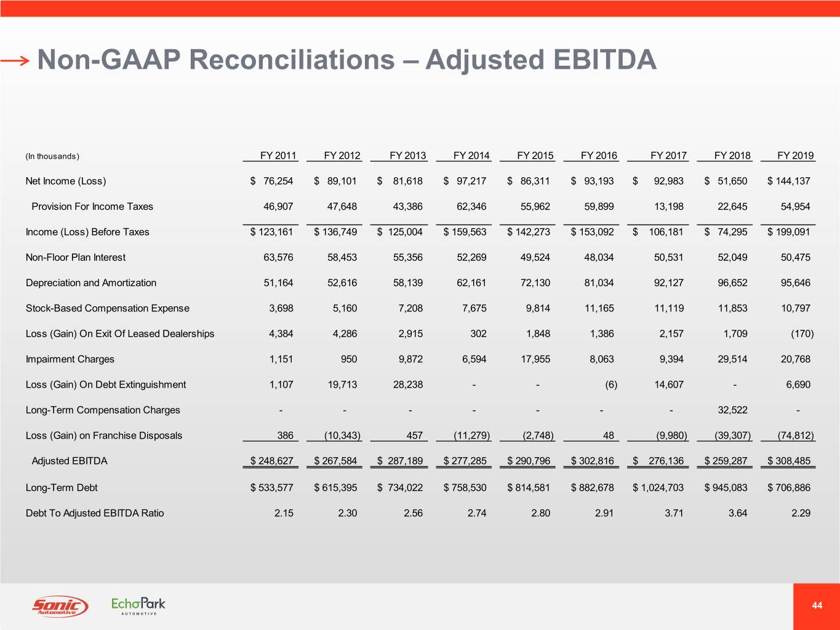The image size is (840, 630).
Task: Click the Stock-Based Compensation Expense label
Action: click(x=108, y=308)
